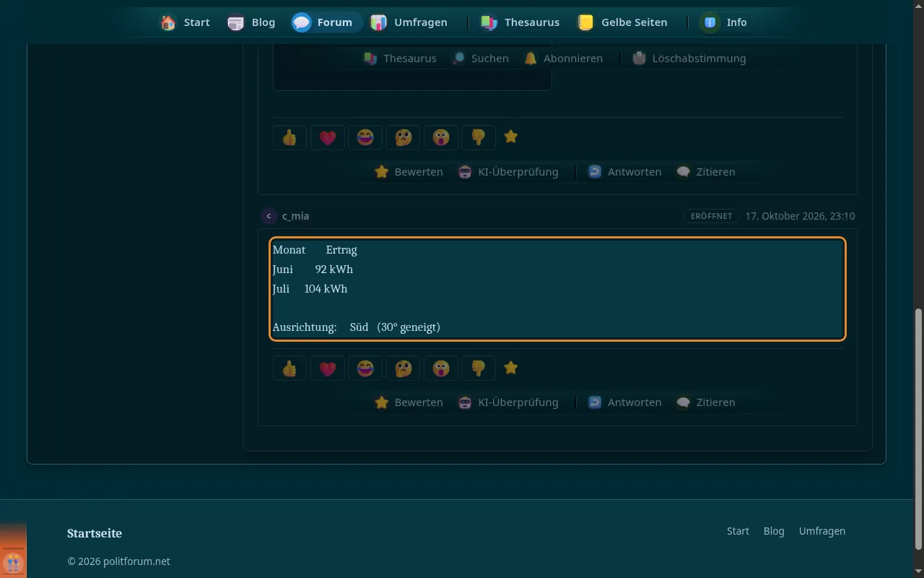Click the "Juli 104 kWh" line in c_mia's post
This screenshot has width=924, height=578.
pos(310,289)
